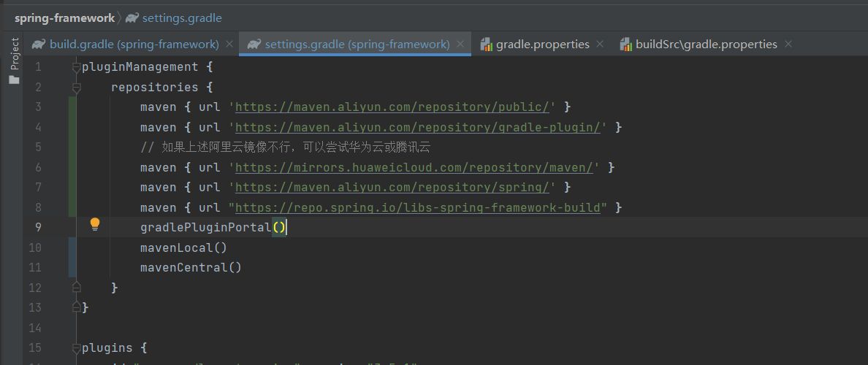The width and height of the screenshot is (868, 365).
Task: Open the Project tool window folder icon
Action: click(x=15, y=80)
